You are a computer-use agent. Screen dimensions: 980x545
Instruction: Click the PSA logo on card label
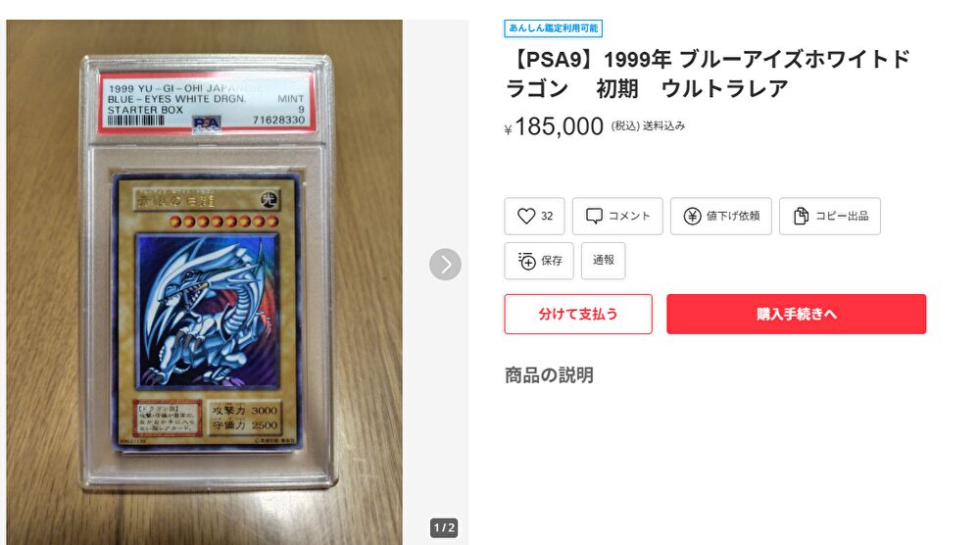tap(206, 123)
